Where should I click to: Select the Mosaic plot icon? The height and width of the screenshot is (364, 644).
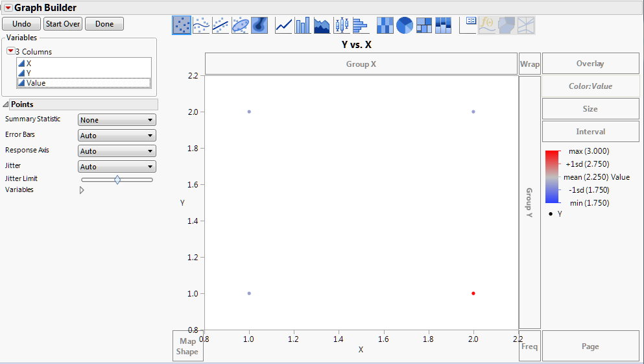point(443,25)
